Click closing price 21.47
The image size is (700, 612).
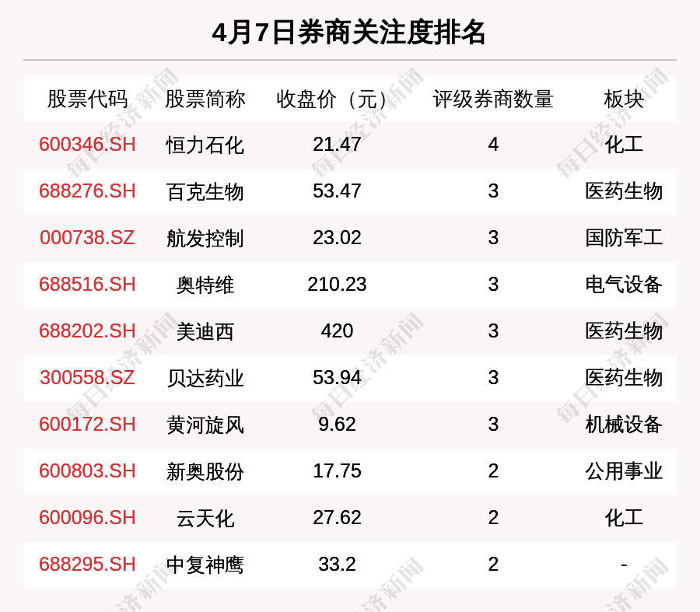pos(337,145)
